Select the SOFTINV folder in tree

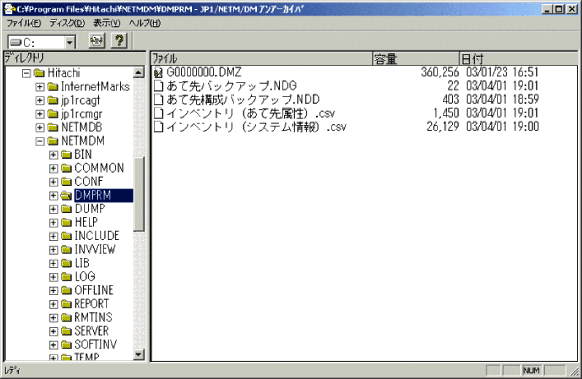click(x=95, y=344)
